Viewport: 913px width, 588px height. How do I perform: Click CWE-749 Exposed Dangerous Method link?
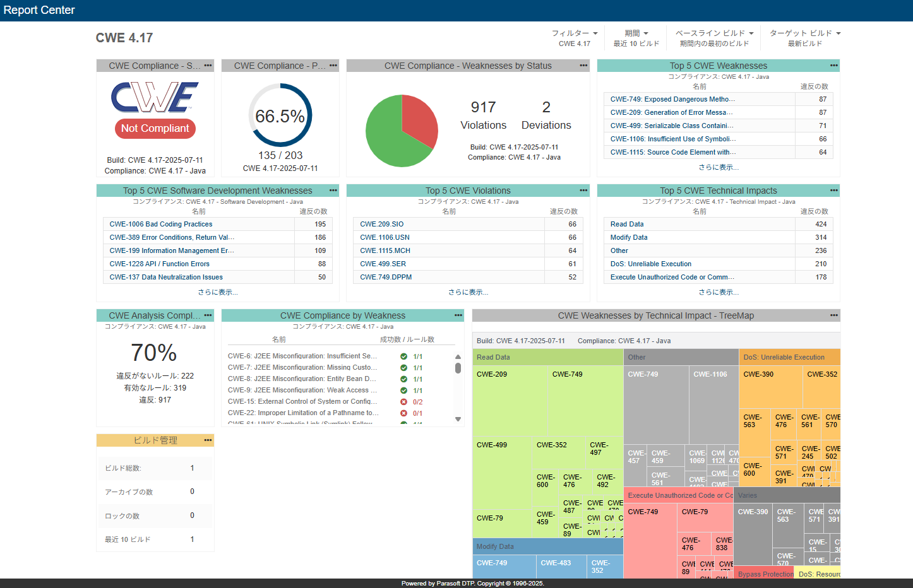[x=672, y=99]
